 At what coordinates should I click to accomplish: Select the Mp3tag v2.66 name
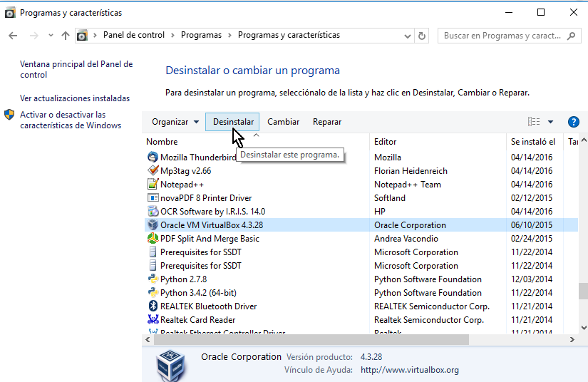(185, 171)
